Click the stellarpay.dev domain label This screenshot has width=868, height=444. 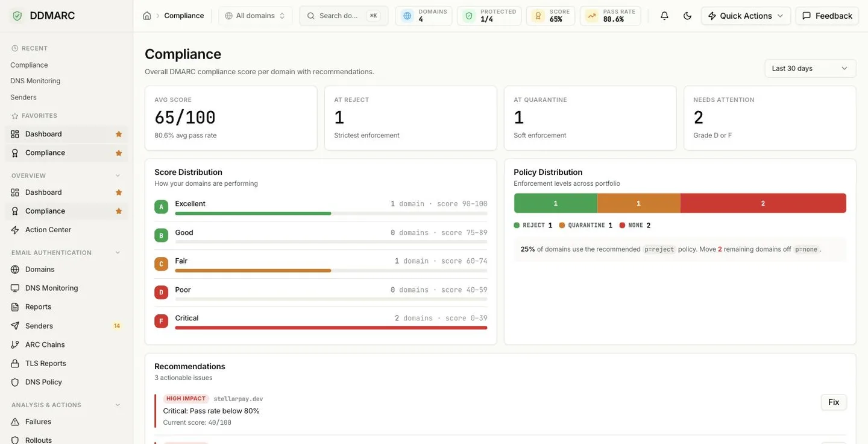tap(238, 399)
